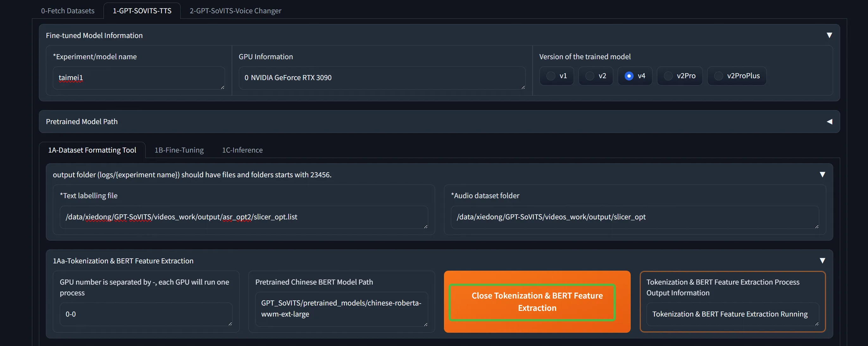
Task: Click the Audio dataset folder path field
Action: tap(634, 217)
